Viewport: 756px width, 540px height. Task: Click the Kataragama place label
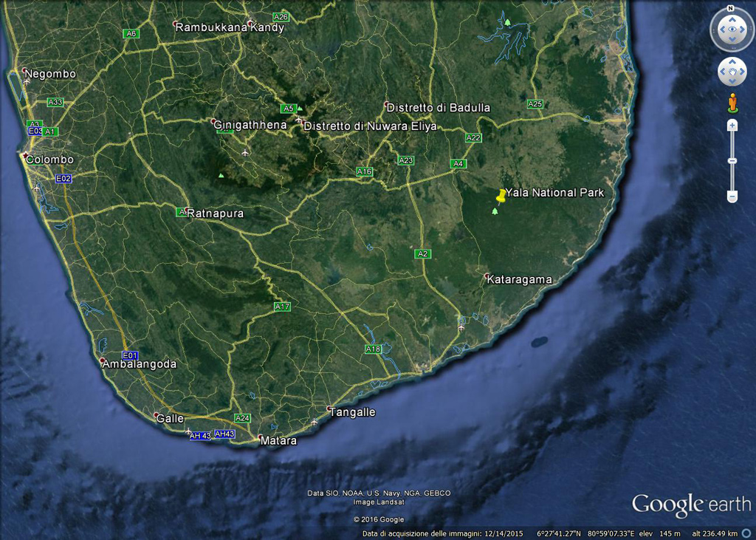pyautogui.click(x=519, y=279)
